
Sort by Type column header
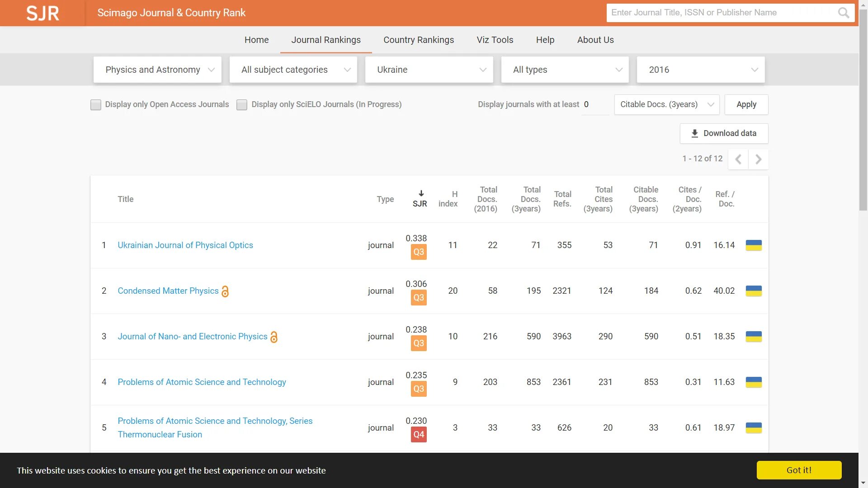pyautogui.click(x=385, y=199)
